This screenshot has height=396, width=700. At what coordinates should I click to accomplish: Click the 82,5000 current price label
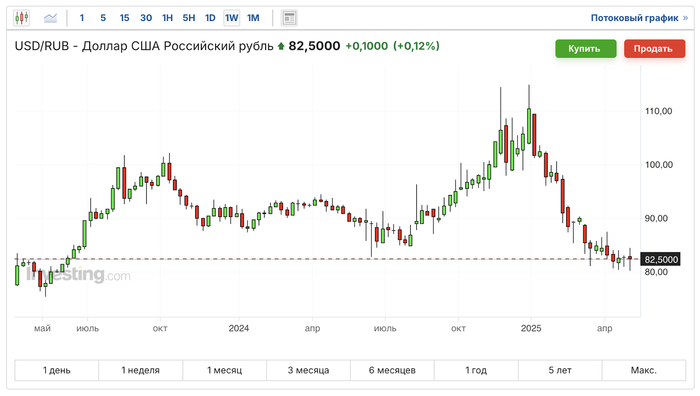(x=661, y=259)
